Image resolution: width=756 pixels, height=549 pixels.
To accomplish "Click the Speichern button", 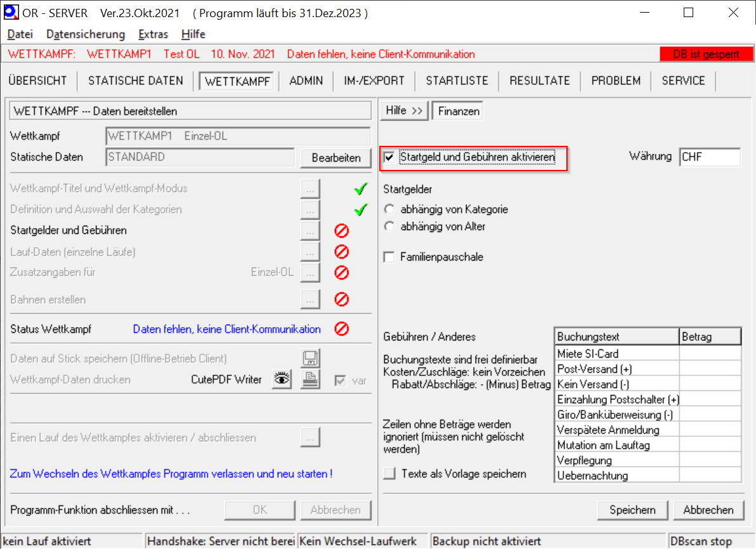I will (x=632, y=510).
